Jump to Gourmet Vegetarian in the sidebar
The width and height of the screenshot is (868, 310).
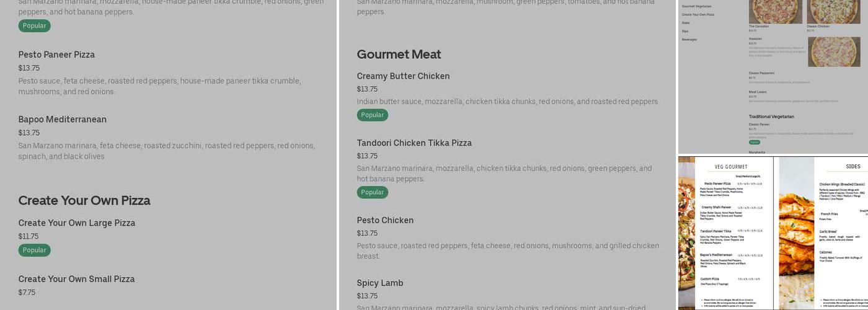coord(696,6)
